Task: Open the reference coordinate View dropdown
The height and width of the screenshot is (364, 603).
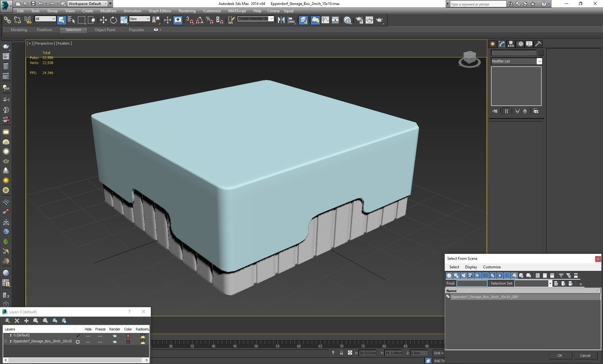Action: 139,19
